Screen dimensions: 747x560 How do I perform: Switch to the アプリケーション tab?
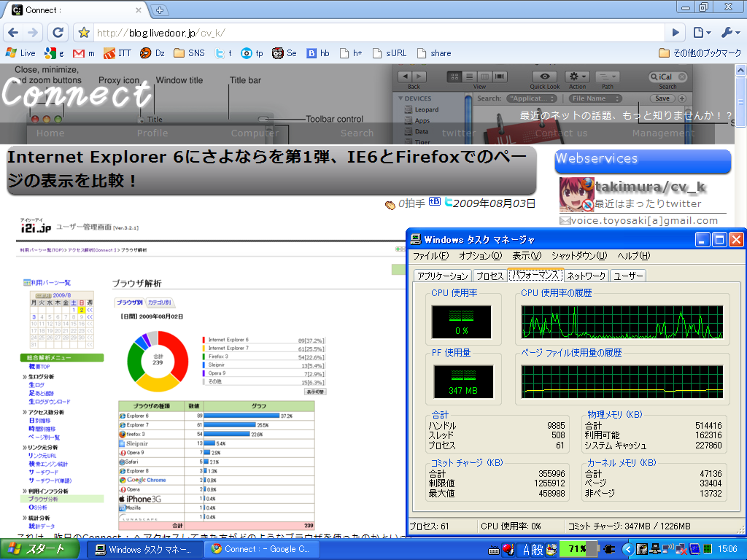pos(443,276)
